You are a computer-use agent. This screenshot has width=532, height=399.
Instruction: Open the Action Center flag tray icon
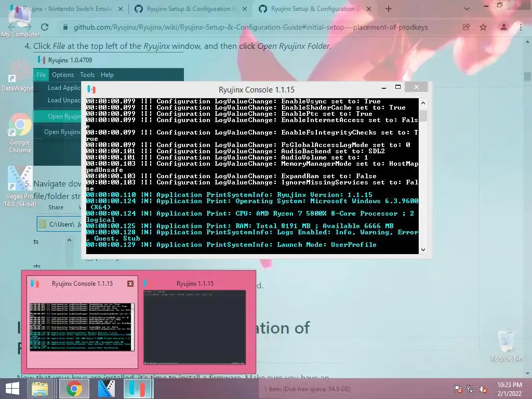[458, 389]
